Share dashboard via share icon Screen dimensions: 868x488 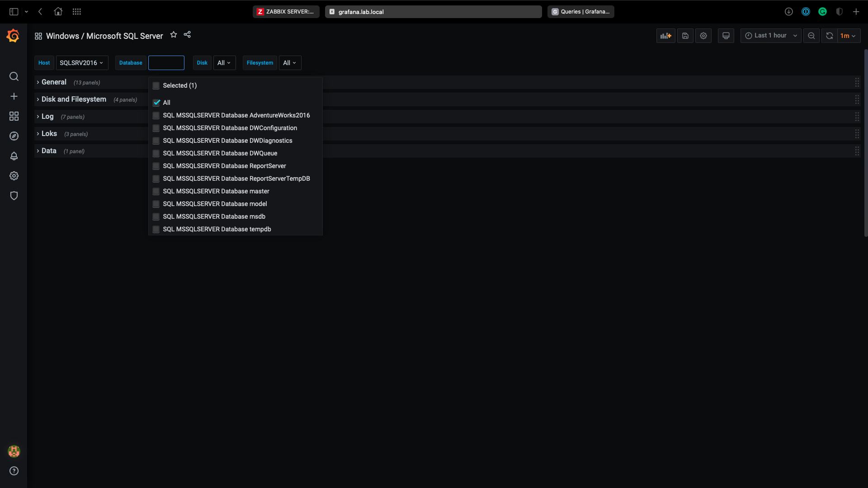187,35
